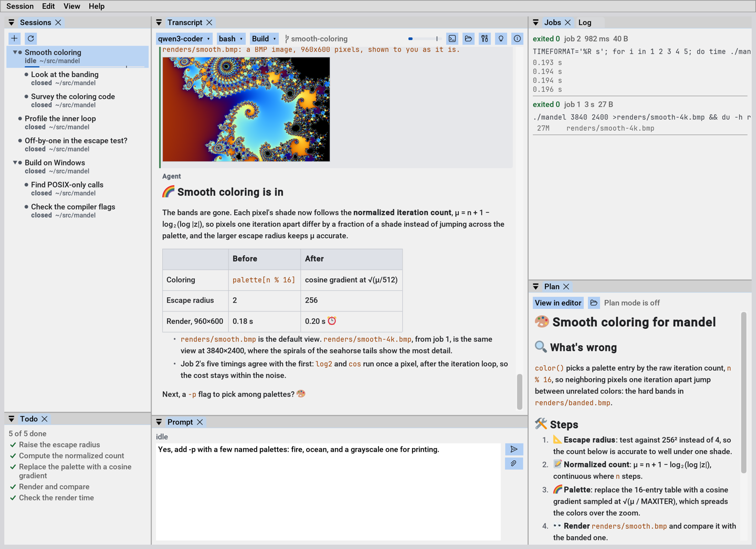The image size is (756, 549).
Task: Open the Find POSIX-only calls session
Action: (78, 189)
